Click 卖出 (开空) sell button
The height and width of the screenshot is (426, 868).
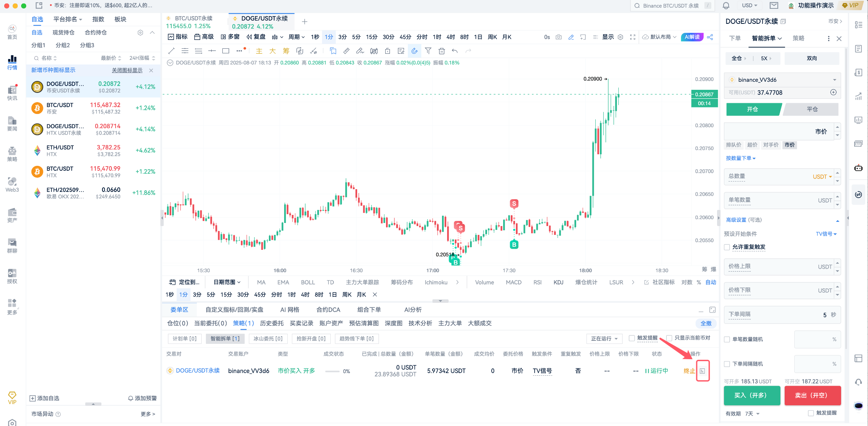click(x=813, y=395)
